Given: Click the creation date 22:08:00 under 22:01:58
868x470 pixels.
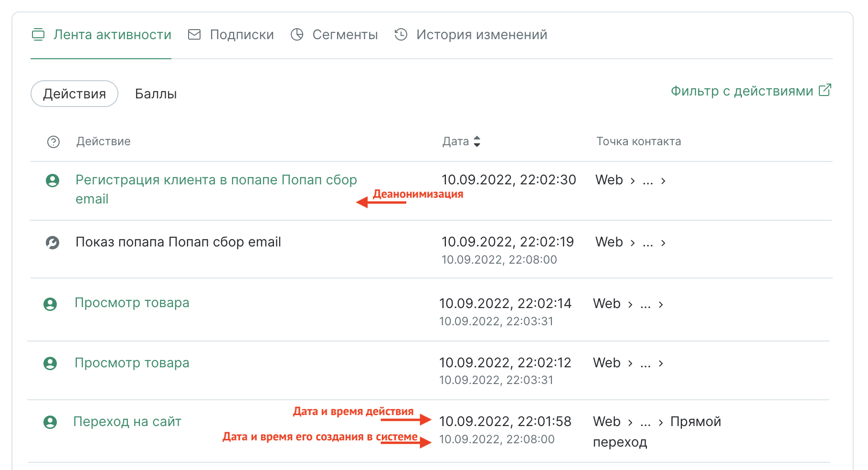Looking at the screenshot, I should (x=497, y=439).
